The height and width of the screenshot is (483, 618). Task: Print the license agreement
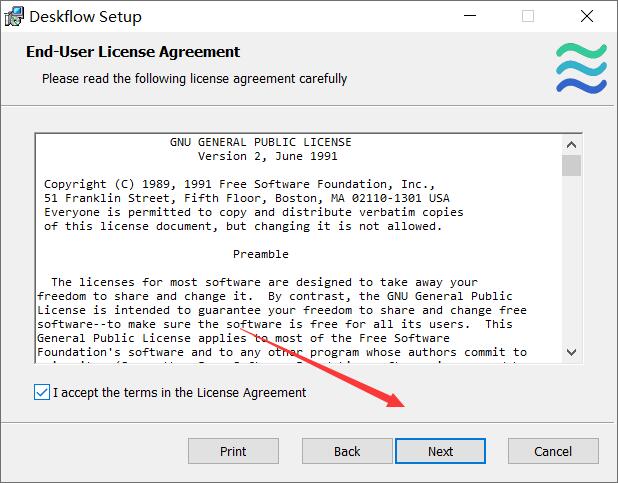click(x=233, y=451)
